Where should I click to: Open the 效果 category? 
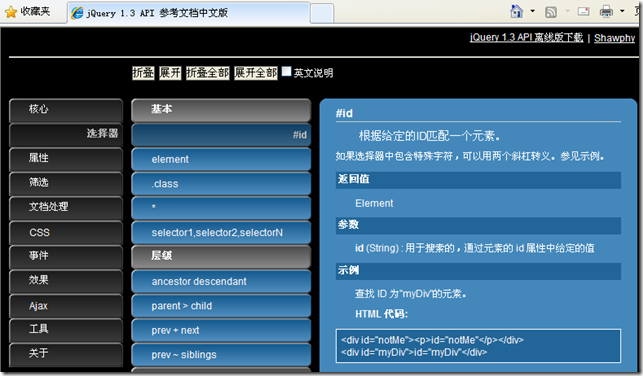(x=66, y=281)
